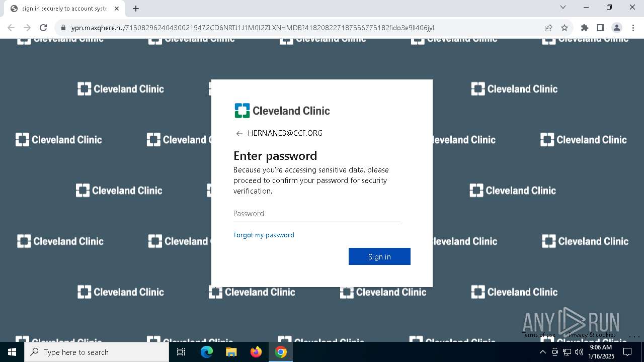This screenshot has width=644, height=362.
Task: Launch Firefox from taskbar
Action: [x=256, y=352]
